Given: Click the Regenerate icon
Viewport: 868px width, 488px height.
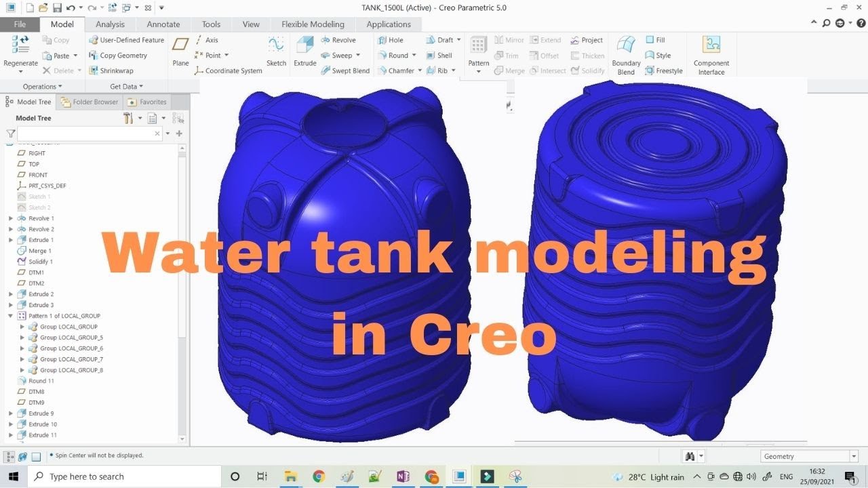Looking at the screenshot, I should (20, 45).
